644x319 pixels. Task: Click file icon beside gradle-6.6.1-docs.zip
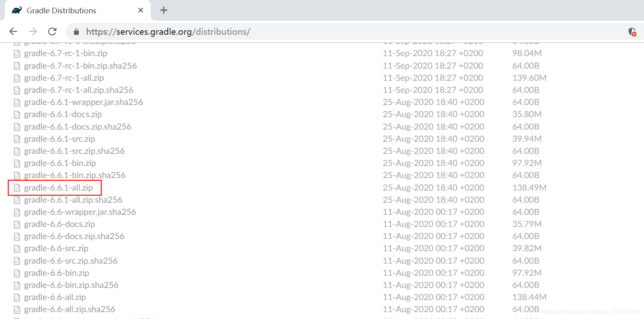pos(17,115)
